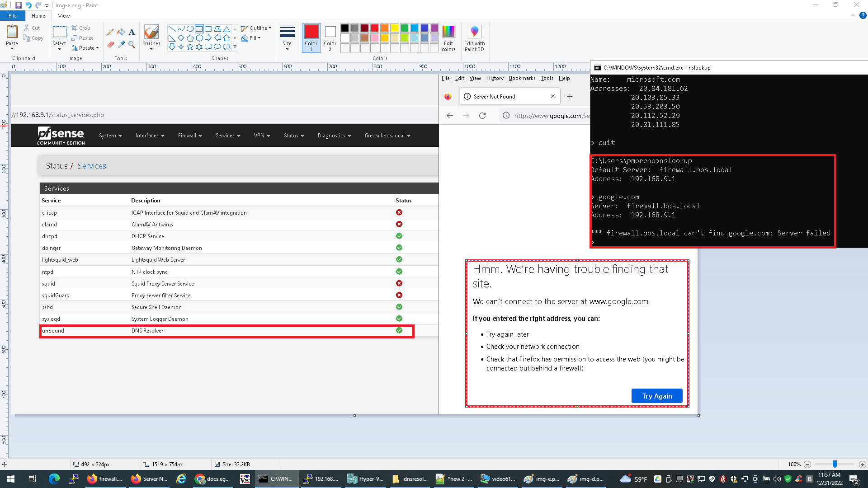The width and height of the screenshot is (868, 488).
Task: Click pfSense Status menu
Action: 294,136
